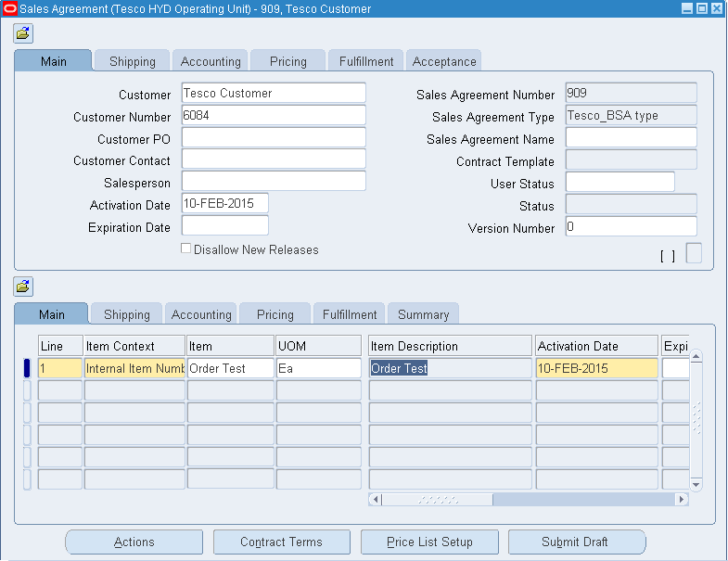
Task: Open the lines Pricing tab near Summary
Action: tap(275, 314)
